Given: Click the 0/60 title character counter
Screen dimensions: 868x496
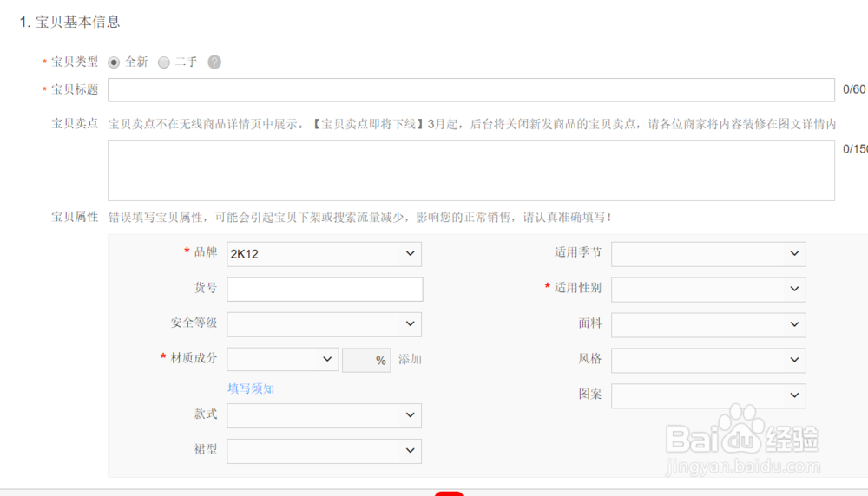Looking at the screenshot, I should coord(854,89).
